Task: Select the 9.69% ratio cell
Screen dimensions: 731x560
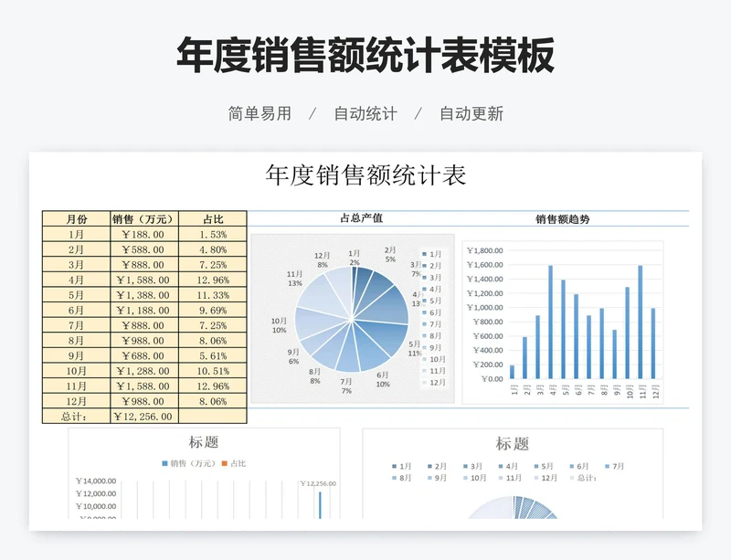Action: pyautogui.click(x=213, y=310)
